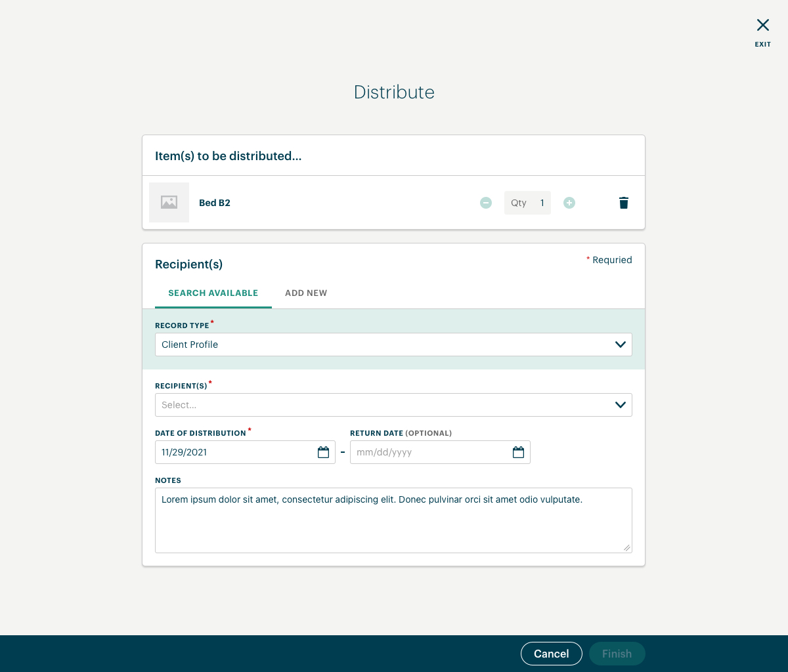Open the Recipient(s) Select dropdown
Image resolution: width=788 pixels, height=672 pixels.
pyautogui.click(x=393, y=405)
